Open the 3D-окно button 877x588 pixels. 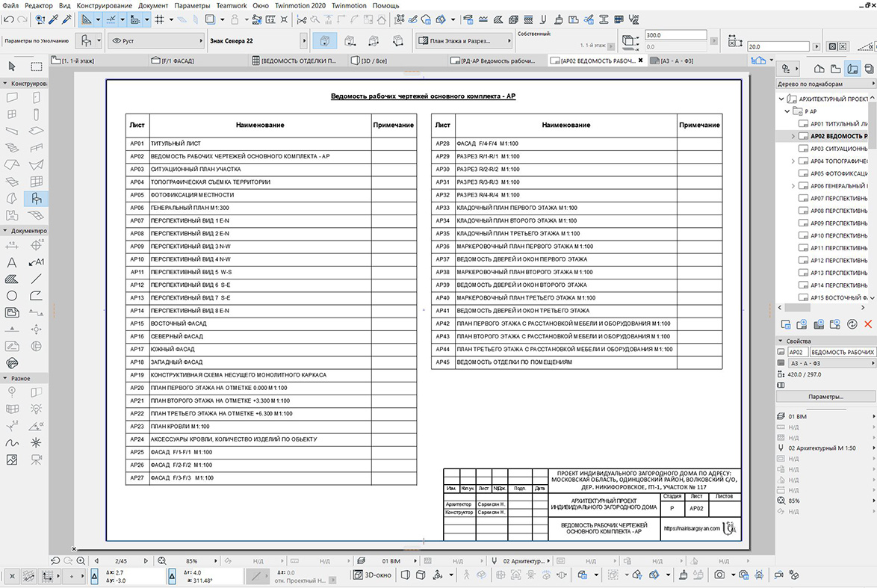point(372,575)
